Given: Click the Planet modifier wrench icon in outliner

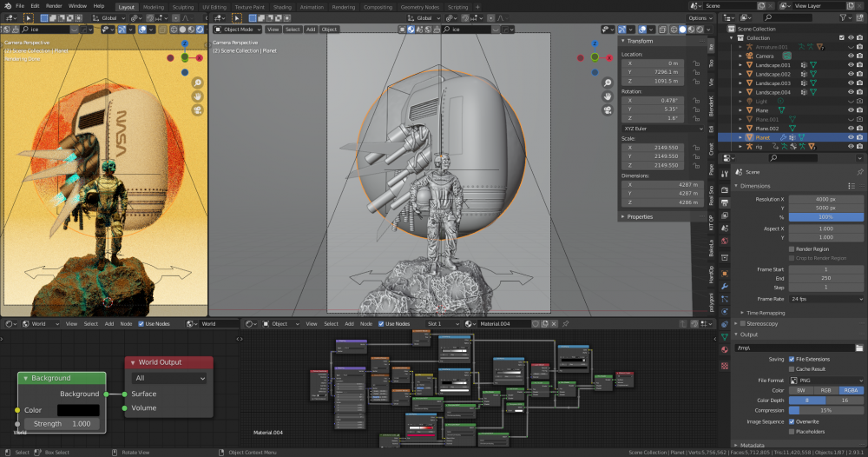Looking at the screenshot, I should (783, 137).
